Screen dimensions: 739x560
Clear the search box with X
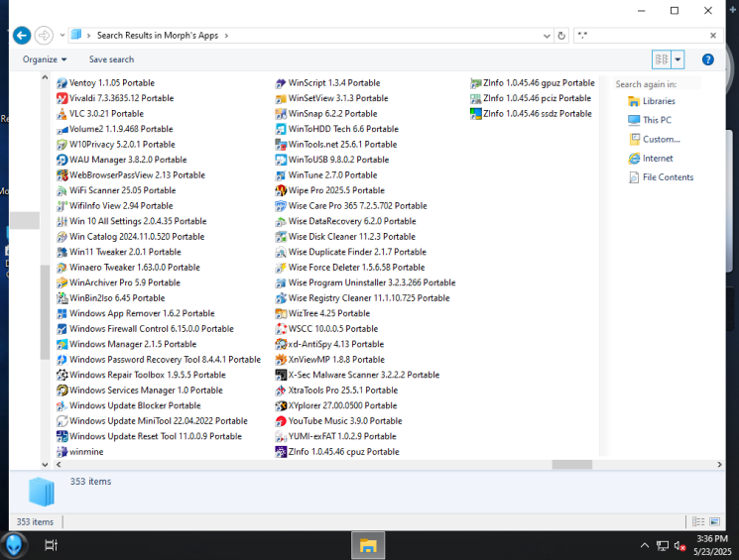tap(713, 36)
